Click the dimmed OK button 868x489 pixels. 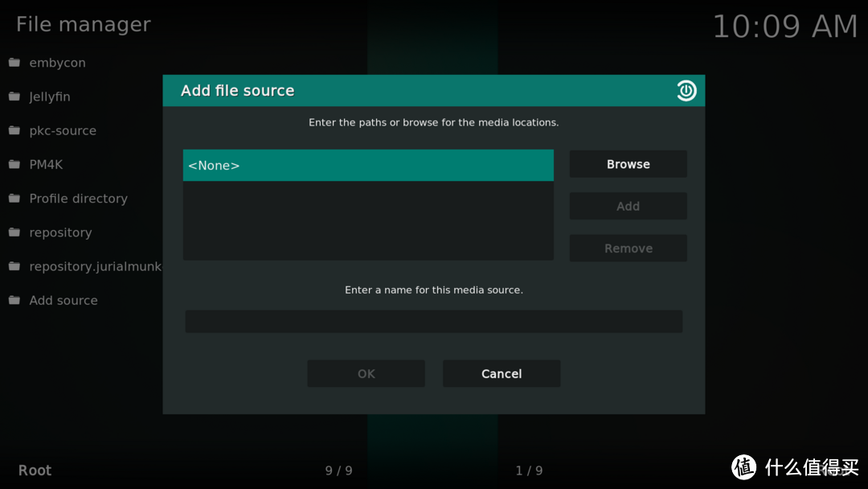pyautogui.click(x=366, y=374)
